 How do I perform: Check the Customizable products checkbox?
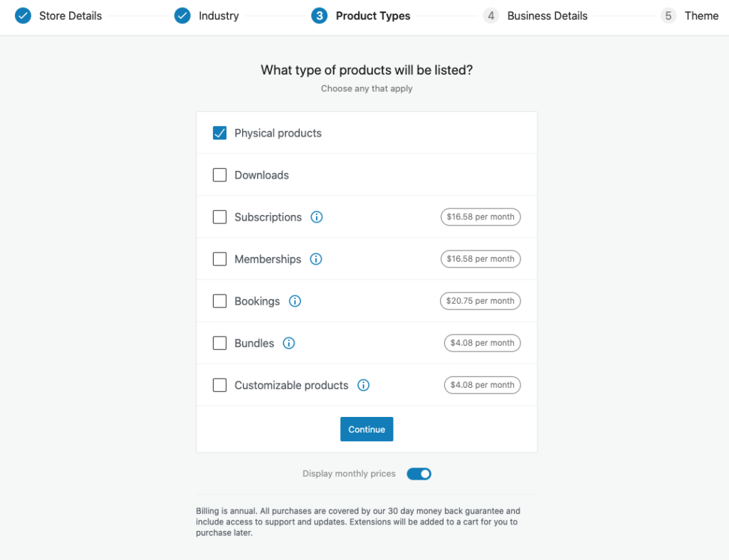coord(219,385)
